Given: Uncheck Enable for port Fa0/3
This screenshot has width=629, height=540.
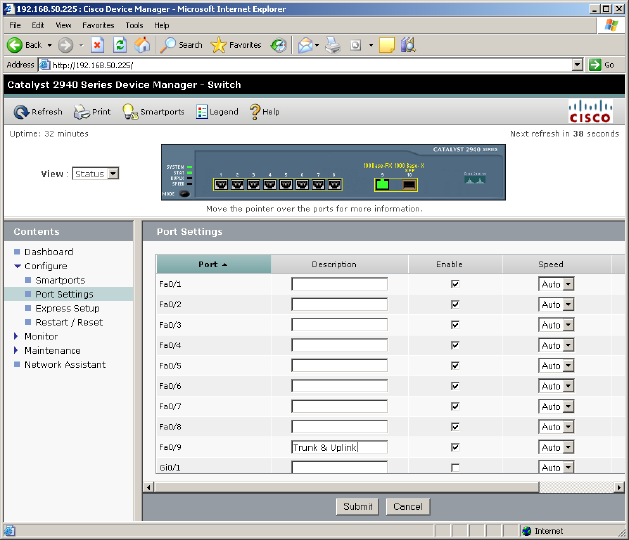Looking at the screenshot, I should tap(455, 325).
